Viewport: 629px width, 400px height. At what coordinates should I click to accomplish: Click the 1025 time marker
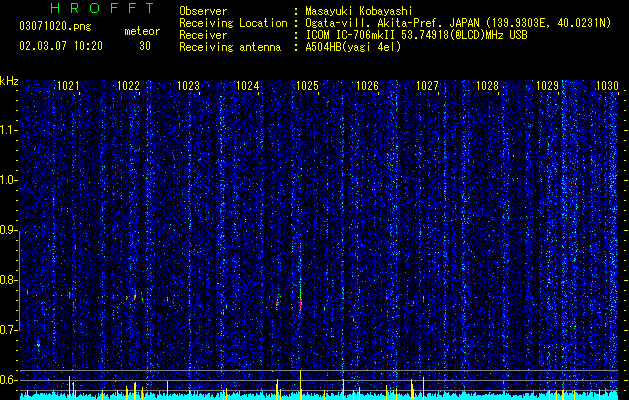(307, 86)
